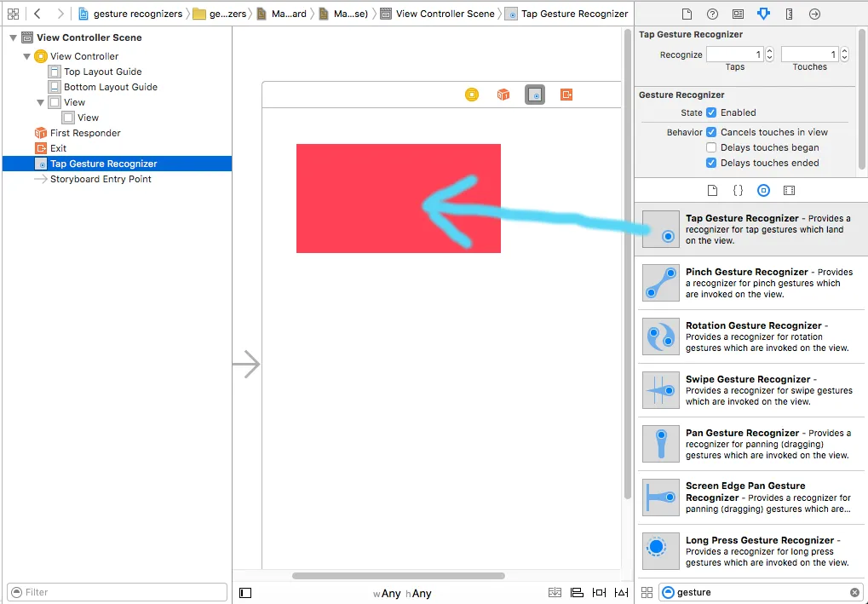Click the Taps stepper control
This screenshot has height=604, width=868.
coord(769,55)
